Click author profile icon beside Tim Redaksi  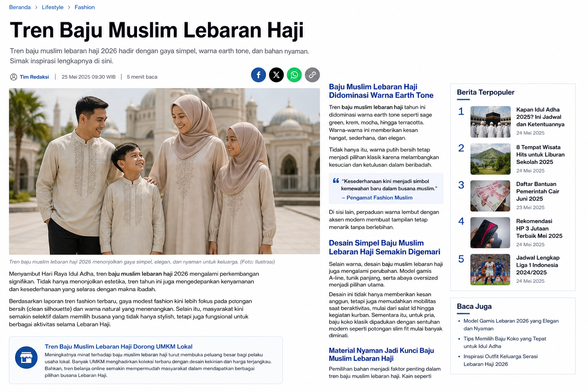13,77
